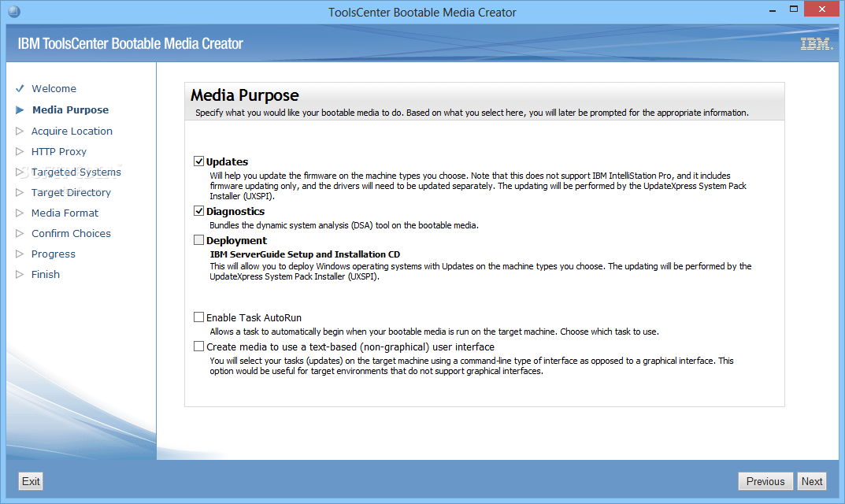
Task: Click the 'IBM ToolsCenter Bootable Media Creator' banner text
Action: 131,43
